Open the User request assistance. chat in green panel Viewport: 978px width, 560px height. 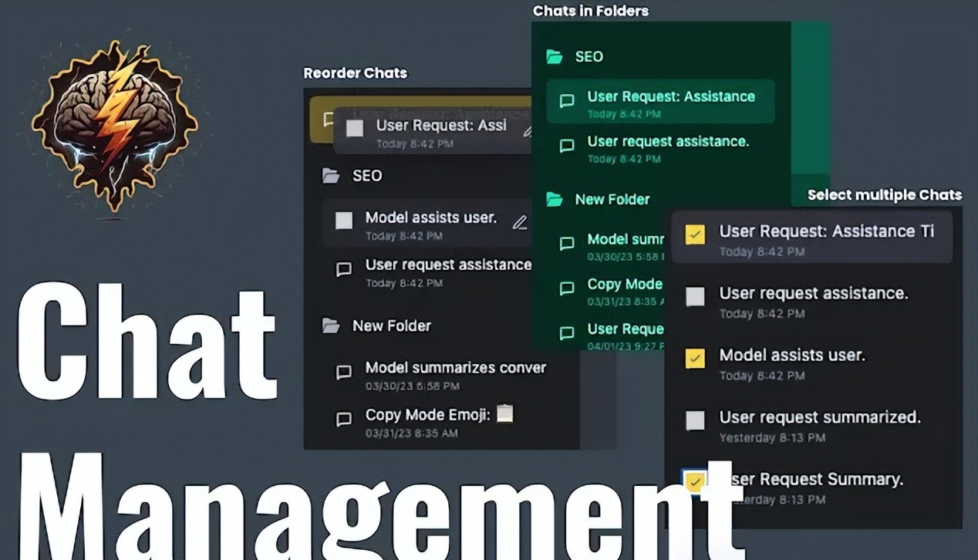(x=667, y=142)
